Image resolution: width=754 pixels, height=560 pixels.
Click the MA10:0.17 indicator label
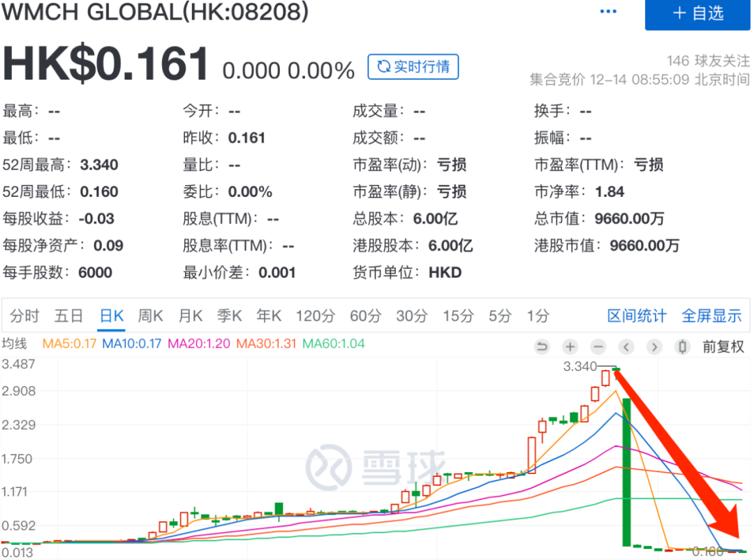pos(132,344)
